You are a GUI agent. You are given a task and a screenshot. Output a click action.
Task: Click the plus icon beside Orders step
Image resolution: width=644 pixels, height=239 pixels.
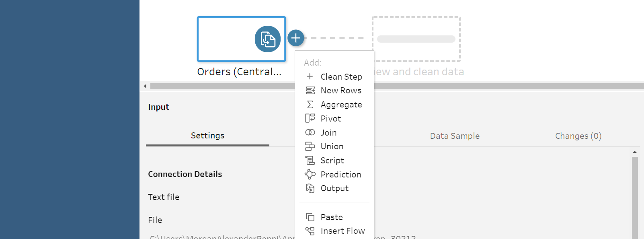[296, 38]
